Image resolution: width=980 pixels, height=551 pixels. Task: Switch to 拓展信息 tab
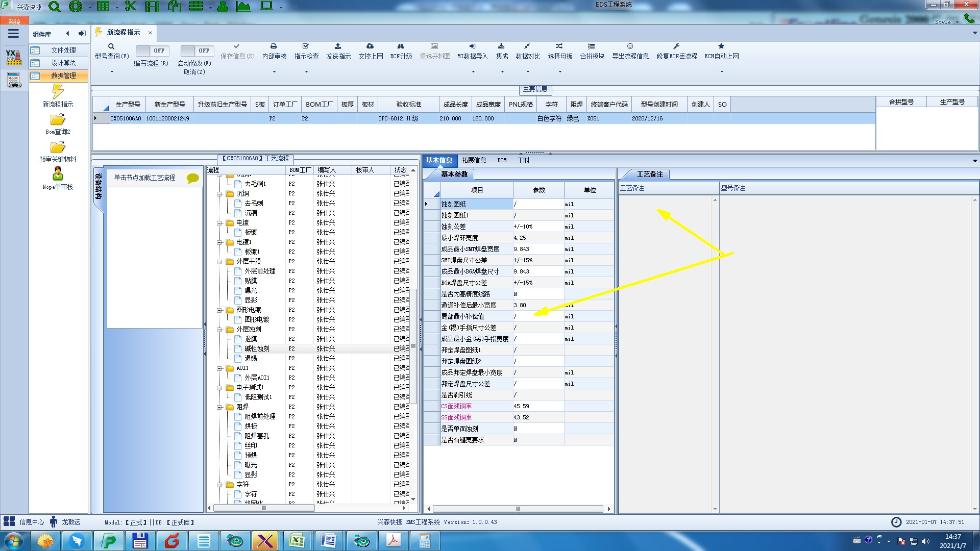(474, 160)
